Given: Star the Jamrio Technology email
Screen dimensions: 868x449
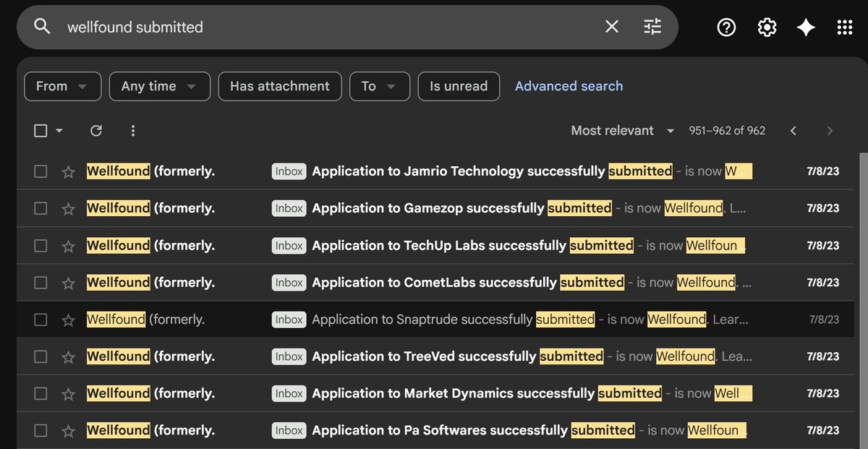Looking at the screenshot, I should tap(68, 171).
